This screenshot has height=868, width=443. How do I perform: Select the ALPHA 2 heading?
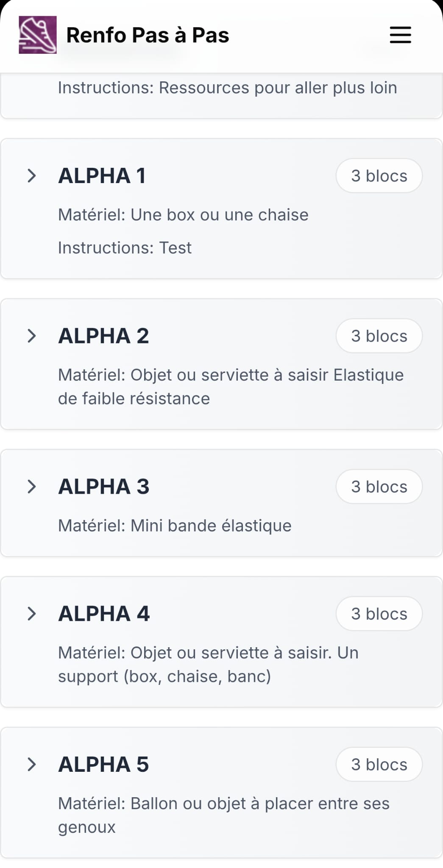(x=103, y=336)
